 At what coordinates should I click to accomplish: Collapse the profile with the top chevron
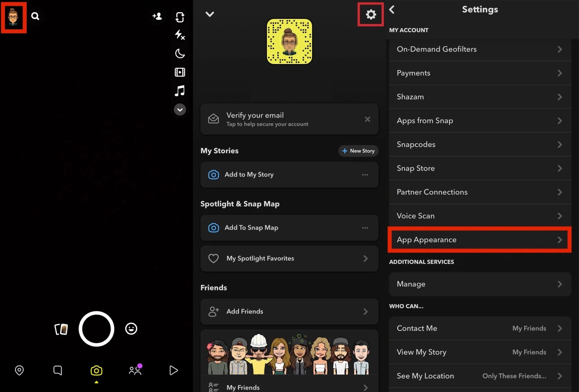click(210, 14)
